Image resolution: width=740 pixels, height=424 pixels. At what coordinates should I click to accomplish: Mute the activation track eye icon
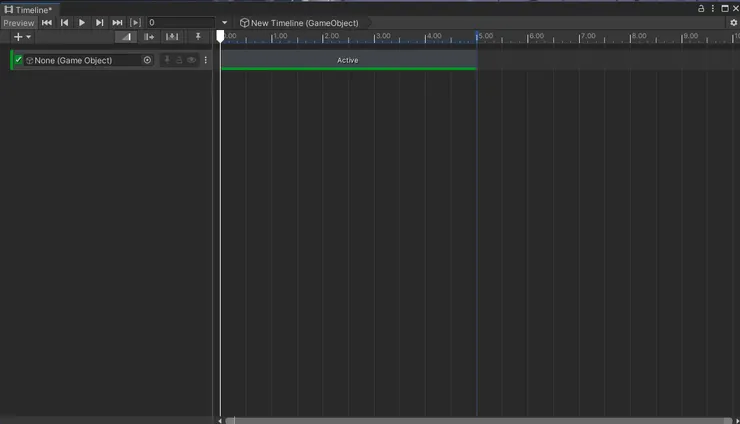tap(191, 60)
